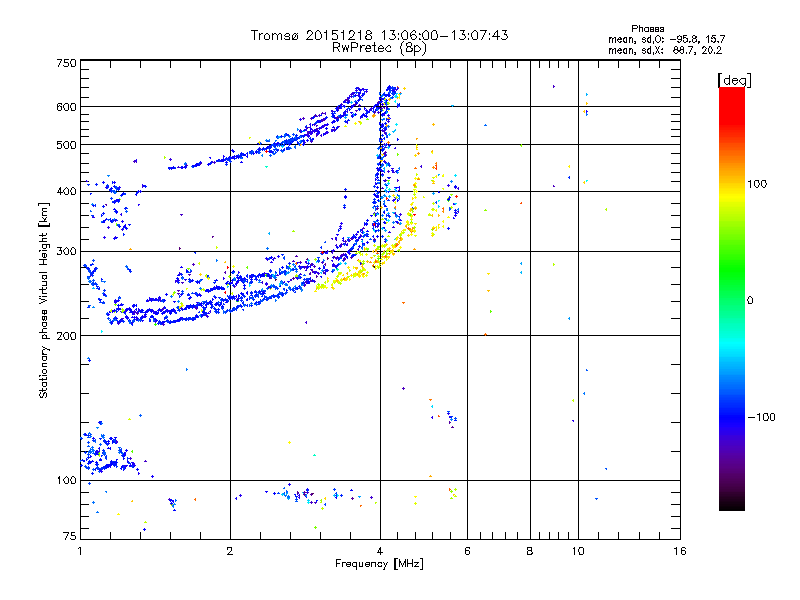Viewport: 800px width, 600px height.
Task: Click the colorbar tick label '0'
Action: [x=750, y=301]
